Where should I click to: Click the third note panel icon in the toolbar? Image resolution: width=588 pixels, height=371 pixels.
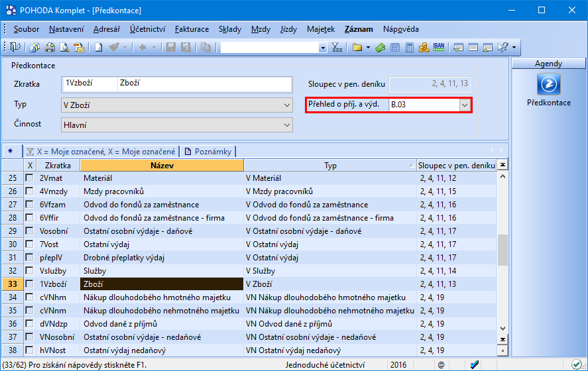(x=487, y=47)
